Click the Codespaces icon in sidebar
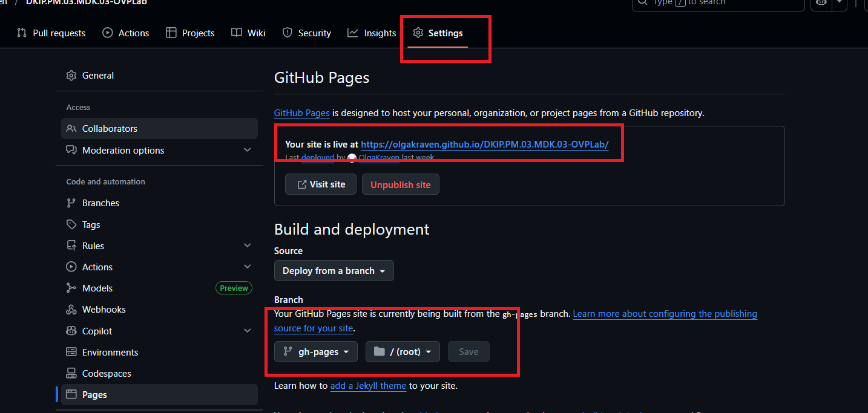 point(71,374)
